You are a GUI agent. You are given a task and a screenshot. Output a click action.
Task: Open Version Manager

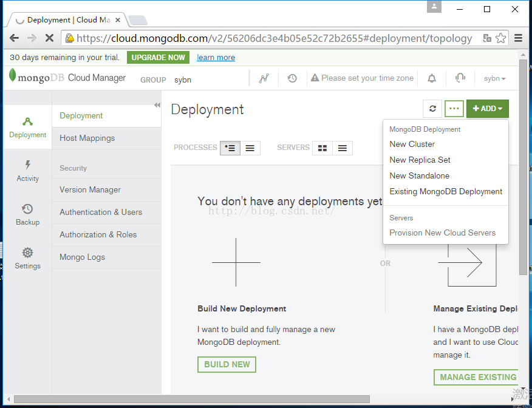pos(106,189)
